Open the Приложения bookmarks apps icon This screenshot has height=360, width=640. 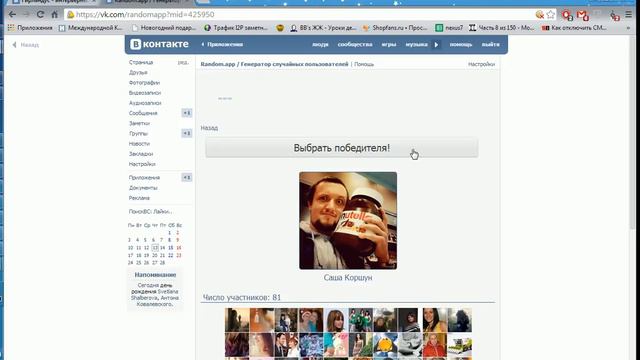pos(31,28)
